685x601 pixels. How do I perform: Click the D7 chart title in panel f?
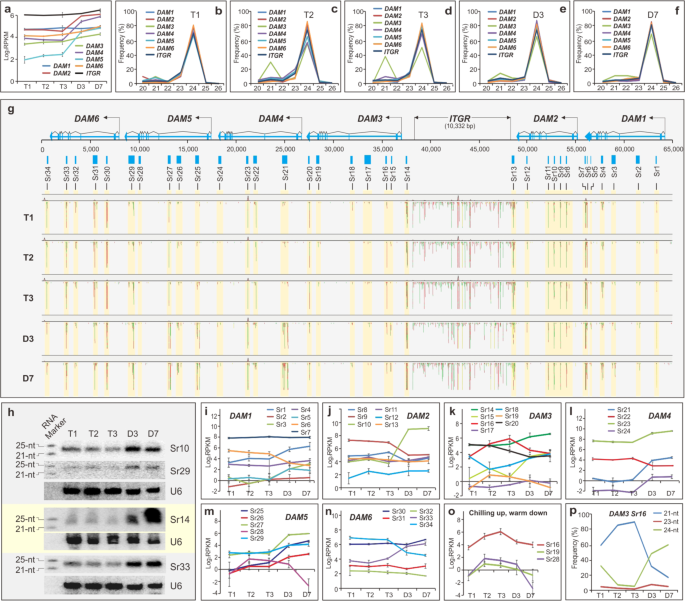pos(653,15)
